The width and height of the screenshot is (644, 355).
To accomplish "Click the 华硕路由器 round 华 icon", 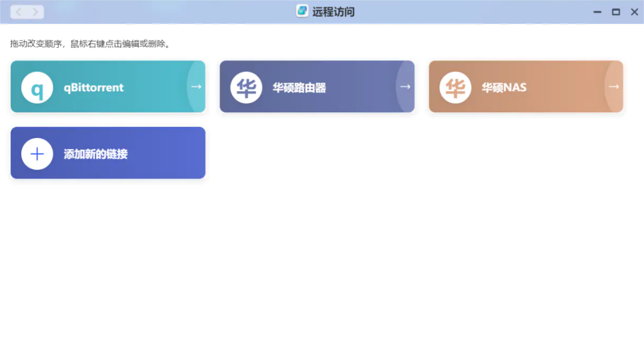I will pos(246,88).
